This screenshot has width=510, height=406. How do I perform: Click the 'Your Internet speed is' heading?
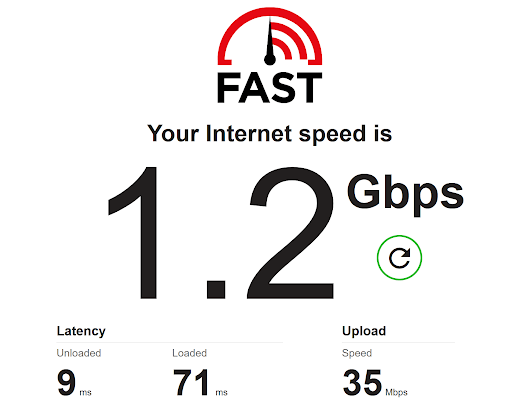pos(270,134)
